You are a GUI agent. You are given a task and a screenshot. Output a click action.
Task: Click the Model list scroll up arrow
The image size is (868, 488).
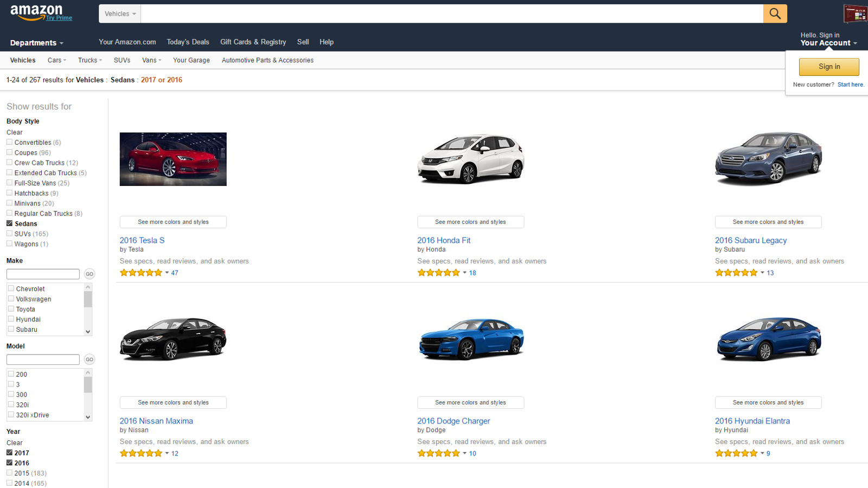pyautogui.click(x=88, y=373)
